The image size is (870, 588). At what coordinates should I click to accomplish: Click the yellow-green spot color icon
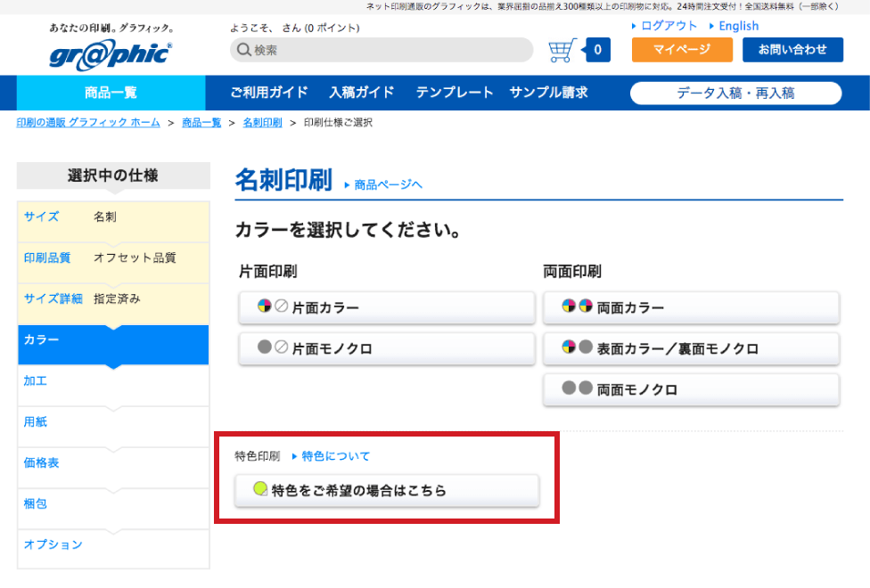pyautogui.click(x=260, y=488)
